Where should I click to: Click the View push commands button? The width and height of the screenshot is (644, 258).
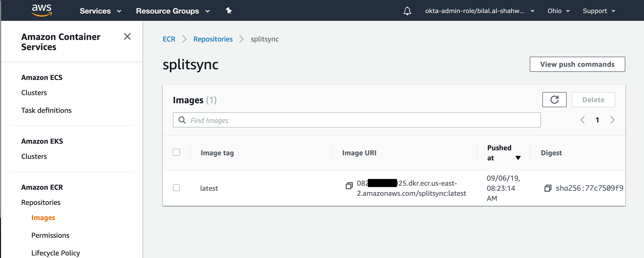pos(577,64)
